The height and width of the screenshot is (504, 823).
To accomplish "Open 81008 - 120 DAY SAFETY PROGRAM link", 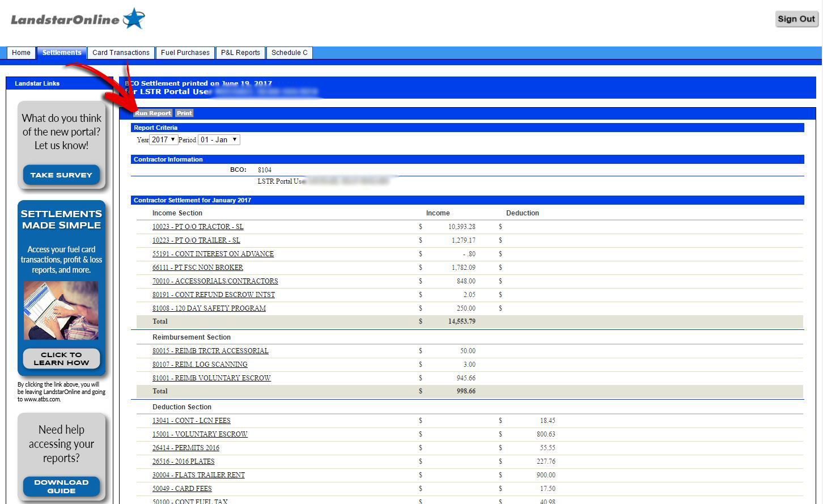I will click(x=209, y=308).
